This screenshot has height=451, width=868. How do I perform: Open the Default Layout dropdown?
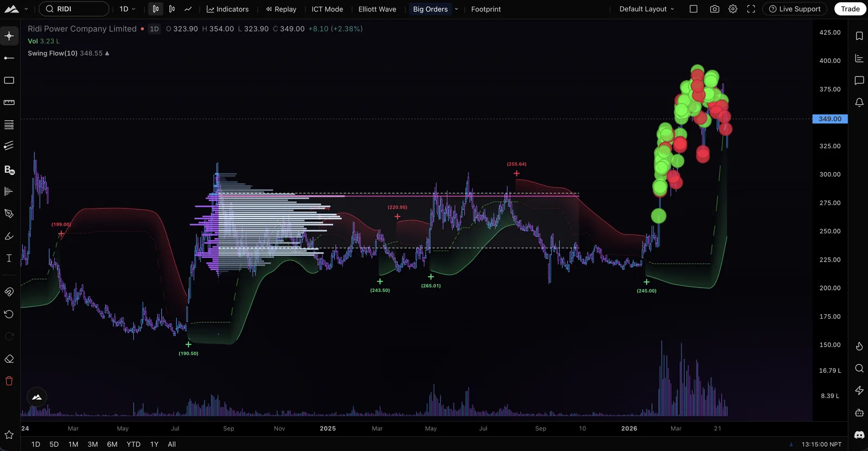coord(647,9)
